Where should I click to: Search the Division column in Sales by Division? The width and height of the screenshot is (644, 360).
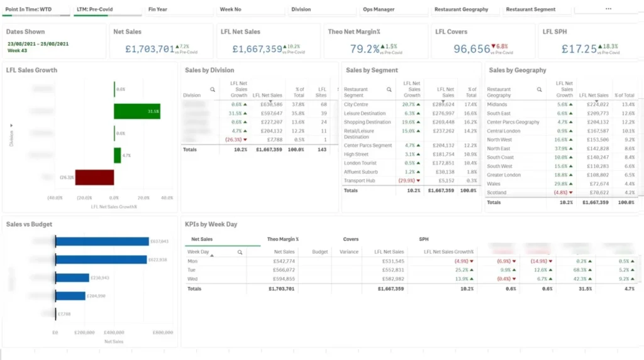[213, 89]
